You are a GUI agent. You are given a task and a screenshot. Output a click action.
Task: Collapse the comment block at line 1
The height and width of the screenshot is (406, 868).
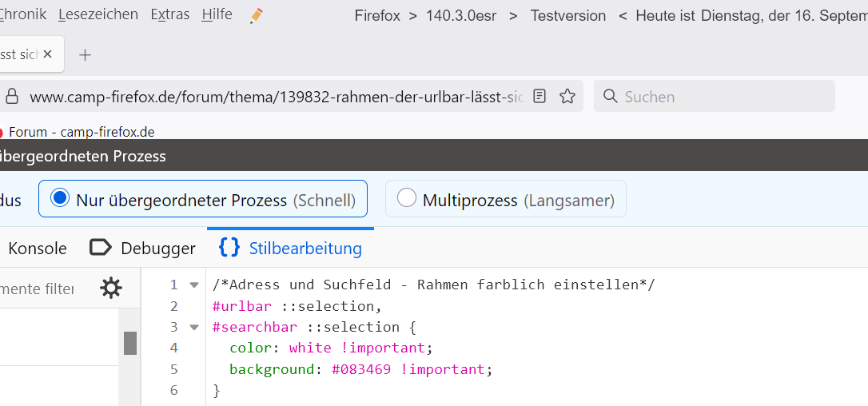coord(193,285)
